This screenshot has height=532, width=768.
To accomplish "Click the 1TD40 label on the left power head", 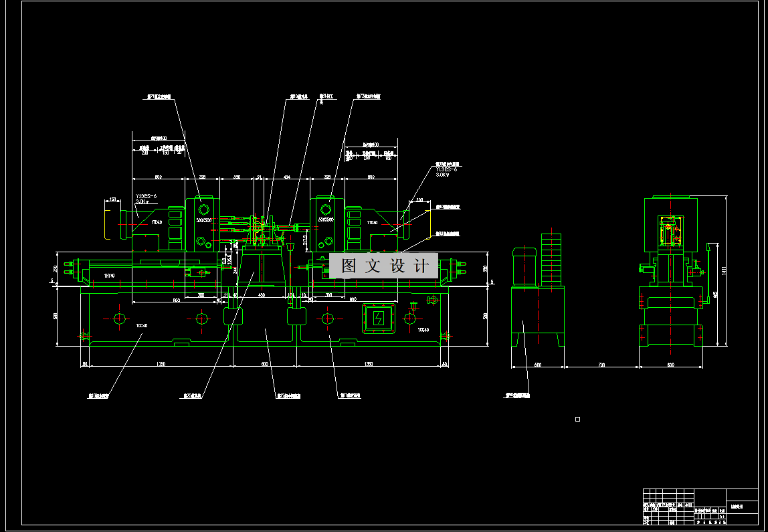I will pos(157,222).
